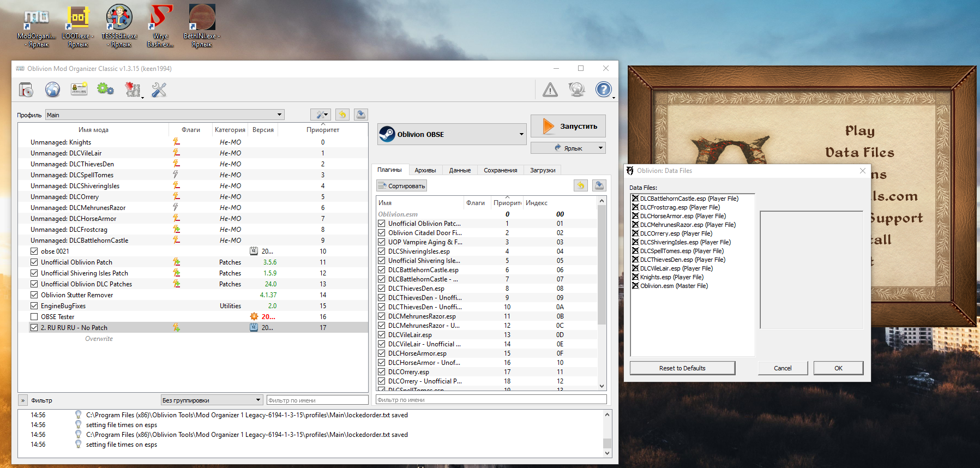This screenshot has height=468, width=980.
Task: Click the Сортировать sort button
Action: [x=401, y=186]
